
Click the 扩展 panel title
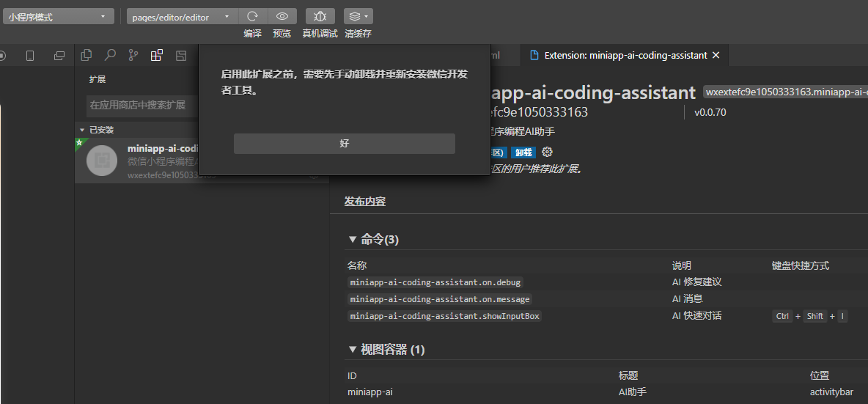[x=98, y=80]
